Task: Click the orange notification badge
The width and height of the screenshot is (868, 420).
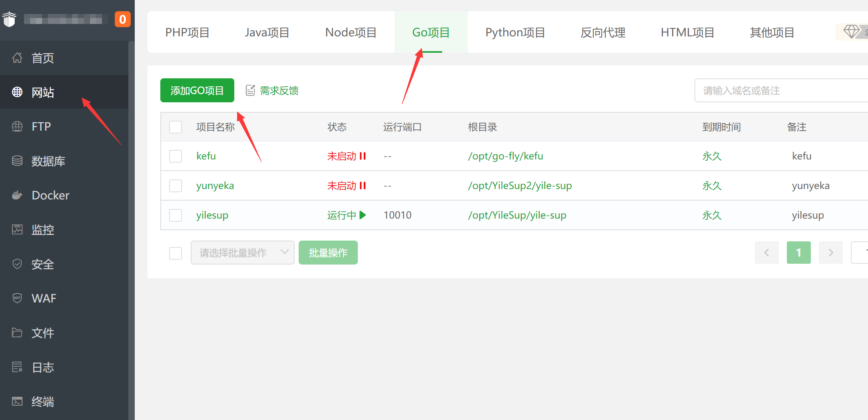Action: [122, 19]
